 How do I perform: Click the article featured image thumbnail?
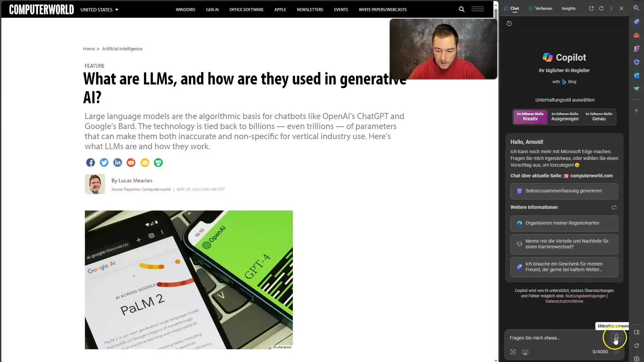click(189, 280)
